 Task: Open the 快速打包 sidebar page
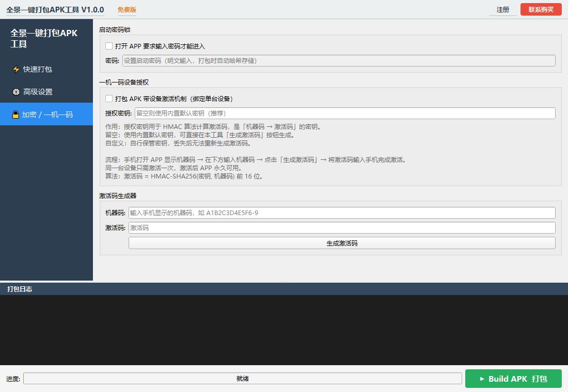(46, 69)
